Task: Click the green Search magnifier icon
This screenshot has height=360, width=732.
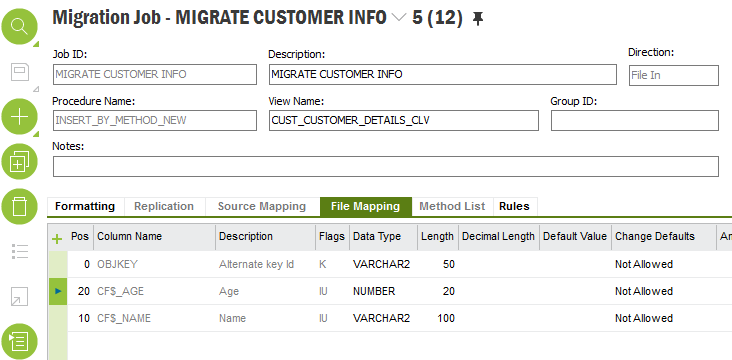Action: tap(20, 27)
